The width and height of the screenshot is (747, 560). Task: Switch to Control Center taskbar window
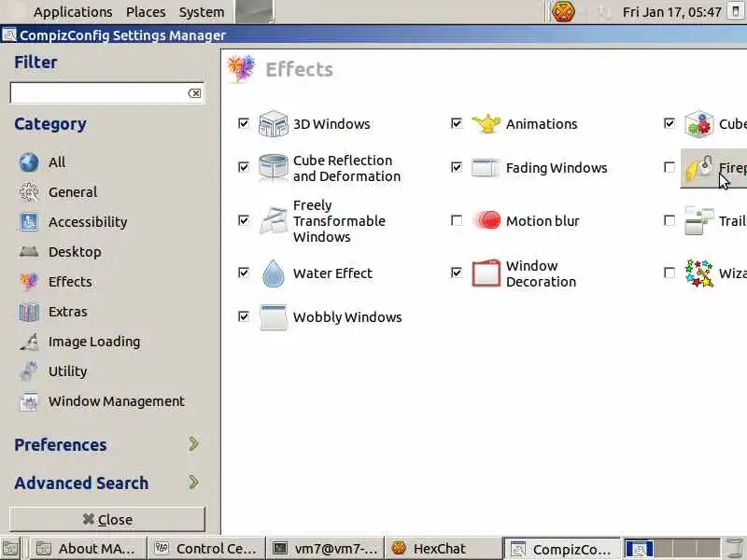tap(205, 549)
